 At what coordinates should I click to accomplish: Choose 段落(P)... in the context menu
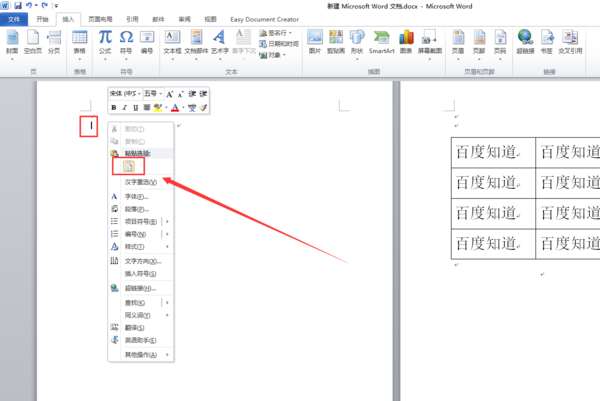[x=140, y=209]
